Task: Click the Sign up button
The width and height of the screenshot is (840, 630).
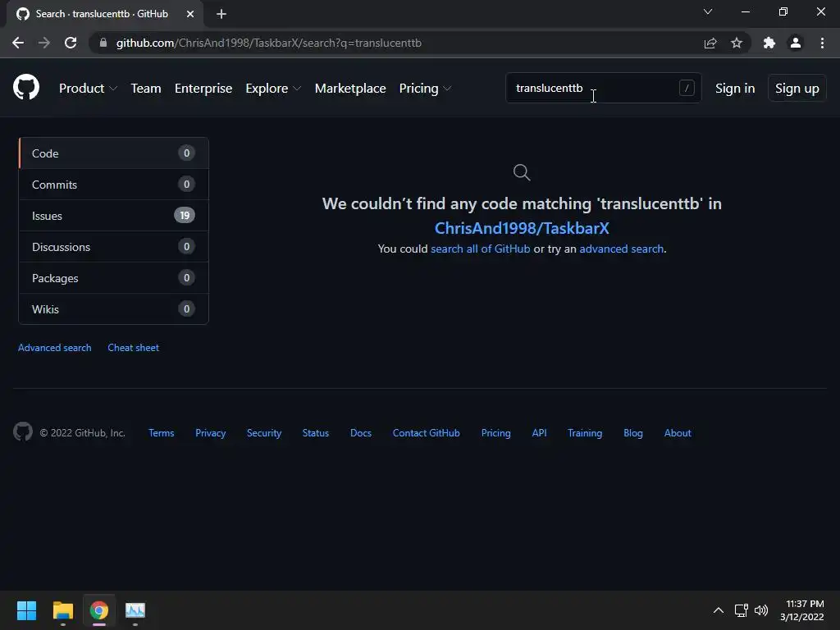Action: (797, 88)
